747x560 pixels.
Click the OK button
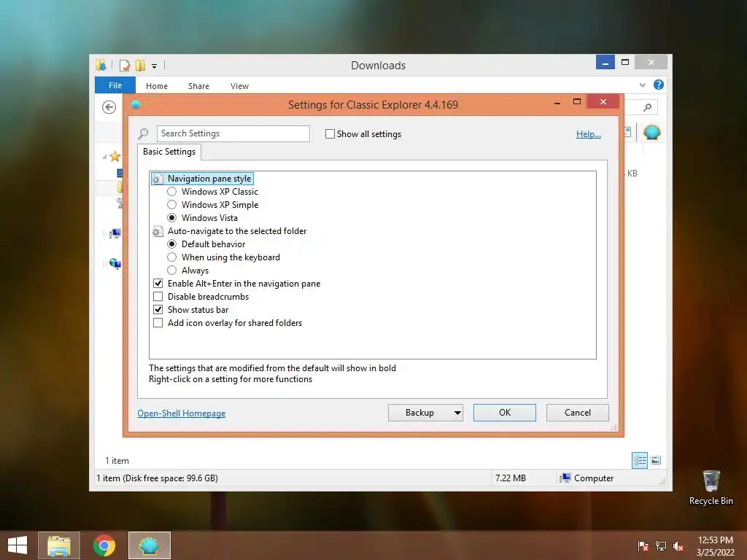[x=505, y=413]
